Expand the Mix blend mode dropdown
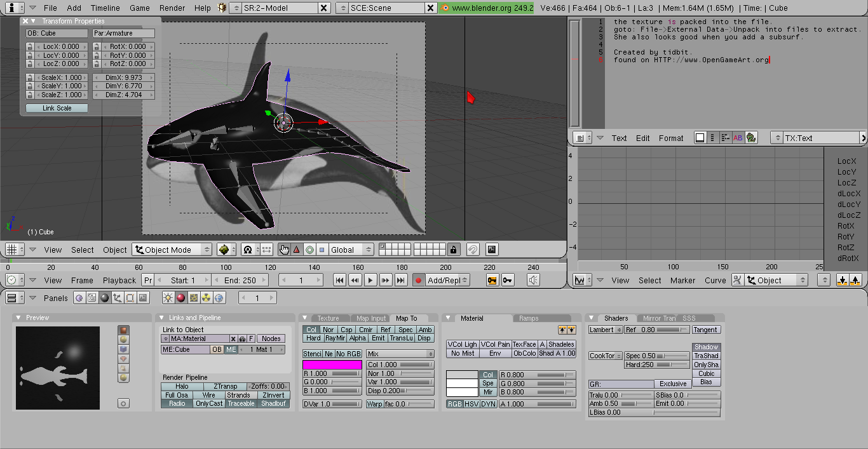868x449 pixels. pos(400,354)
